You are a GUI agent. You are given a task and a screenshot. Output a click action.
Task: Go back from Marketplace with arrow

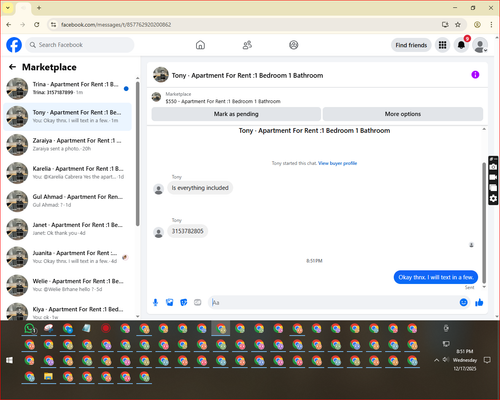coord(12,67)
